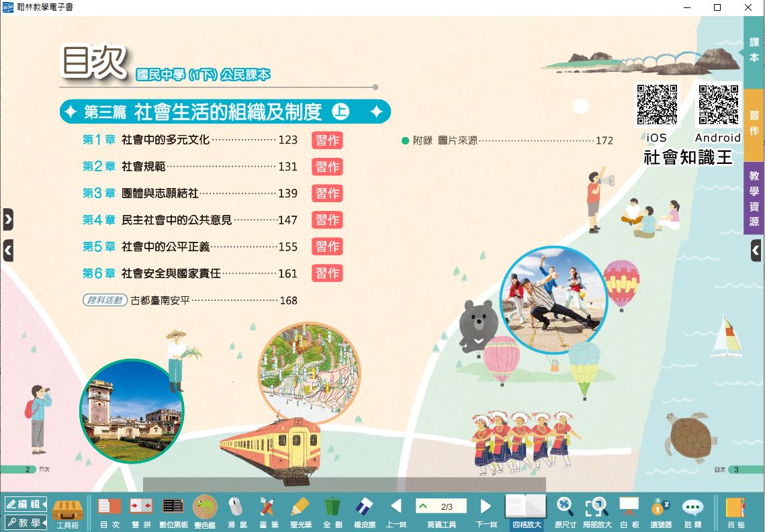This screenshot has height=532, width=765.
Task: Switch to the 教學資源 side tab
Action: point(754,199)
